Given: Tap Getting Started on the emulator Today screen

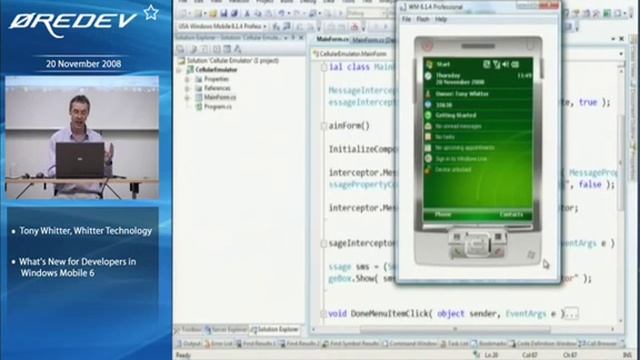Looking at the screenshot, I should 456,116.
